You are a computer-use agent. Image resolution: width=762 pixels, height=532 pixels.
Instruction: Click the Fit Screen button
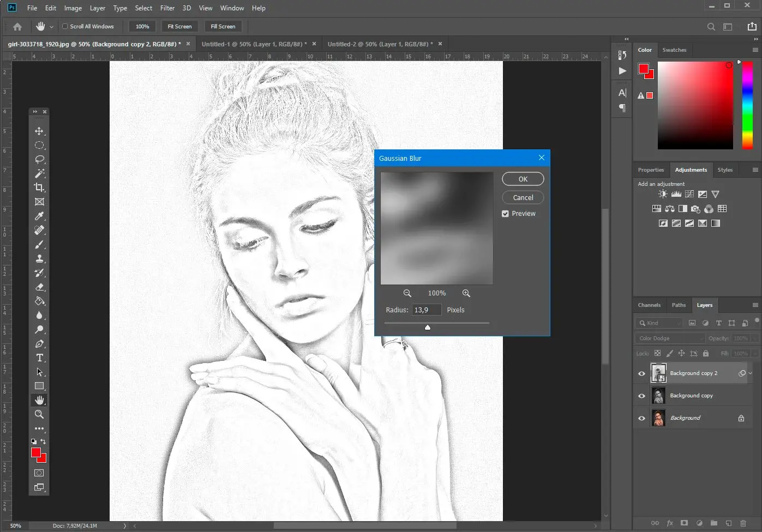(x=179, y=26)
